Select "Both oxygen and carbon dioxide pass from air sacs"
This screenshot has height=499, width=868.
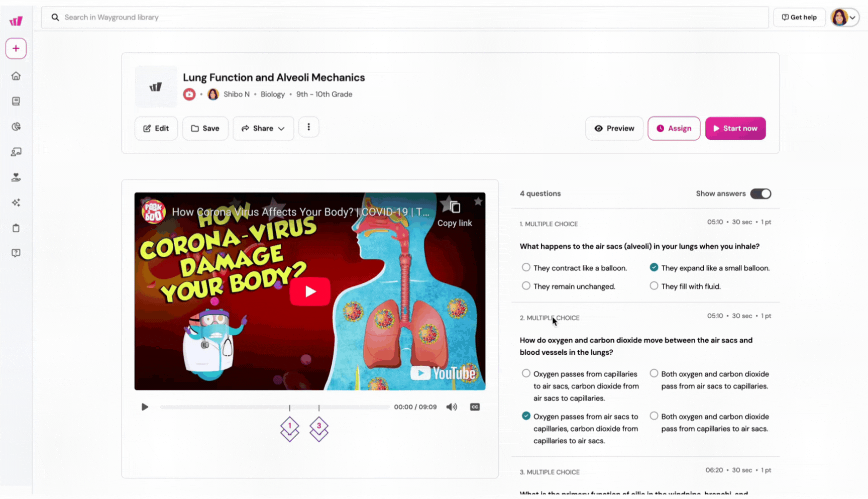(x=654, y=373)
